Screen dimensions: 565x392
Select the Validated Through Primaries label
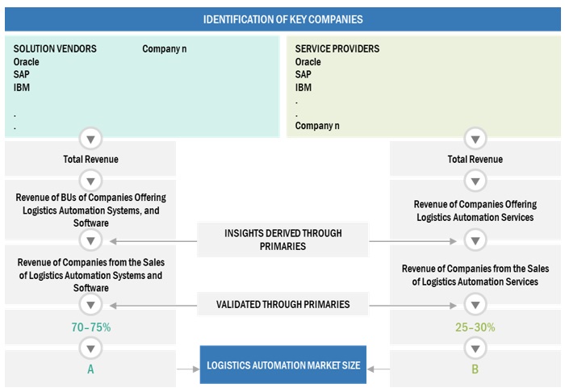282,304
